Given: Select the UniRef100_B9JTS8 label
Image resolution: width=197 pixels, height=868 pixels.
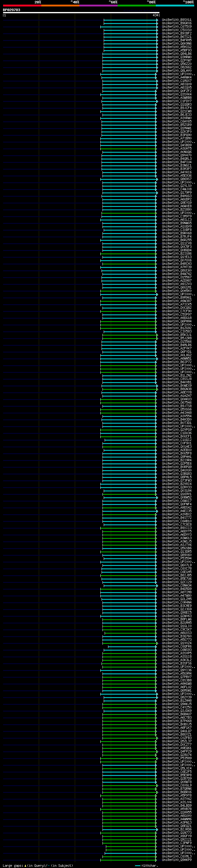Looking at the screenshot, I should click(176, 406).
